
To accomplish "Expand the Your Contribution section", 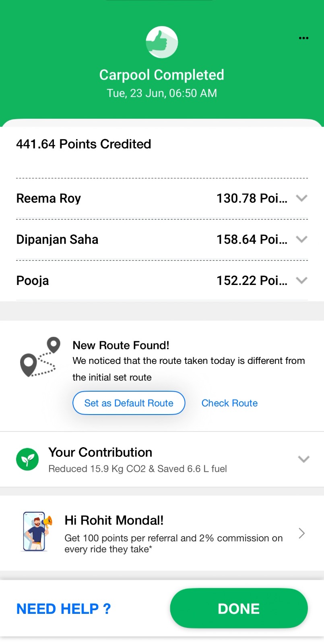I will click(x=303, y=459).
